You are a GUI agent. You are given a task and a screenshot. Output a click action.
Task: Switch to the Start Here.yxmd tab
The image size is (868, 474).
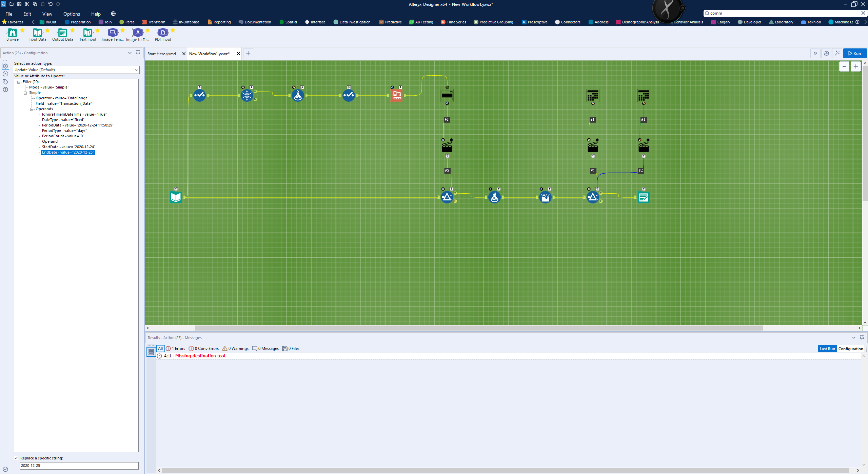tap(162, 53)
